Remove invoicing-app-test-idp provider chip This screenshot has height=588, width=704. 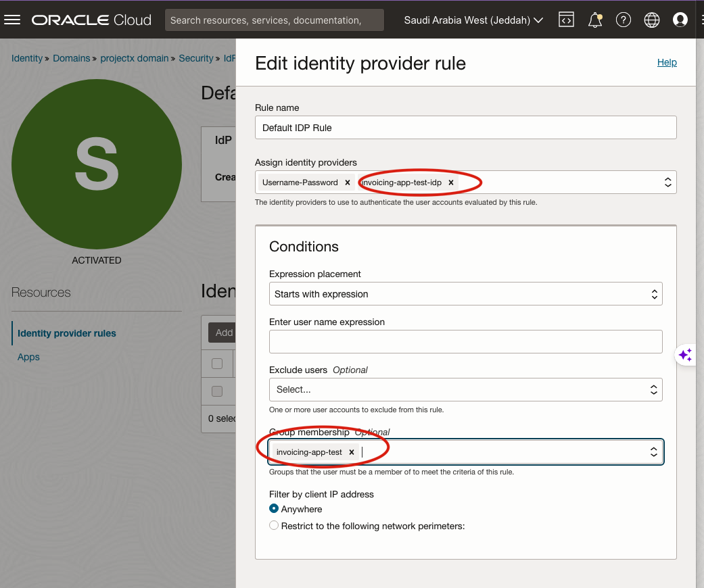point(451,182)
